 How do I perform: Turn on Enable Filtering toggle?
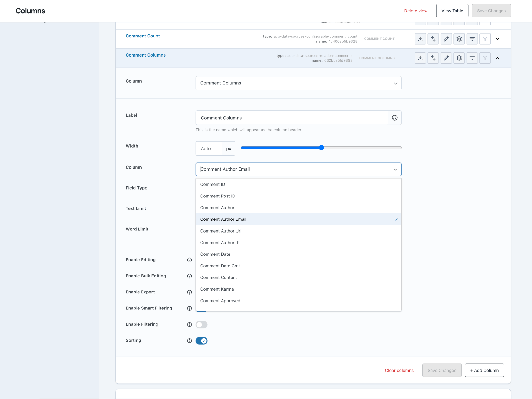pos(201,324)
